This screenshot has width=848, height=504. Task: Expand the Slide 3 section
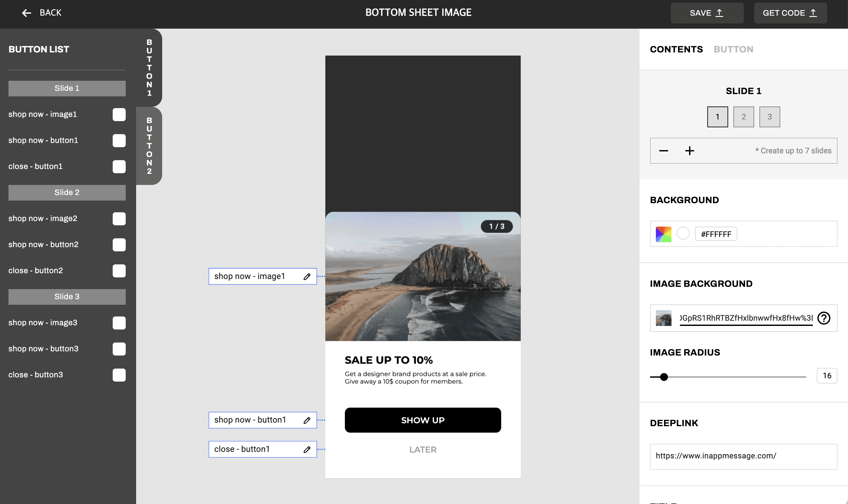coord(67,297)
